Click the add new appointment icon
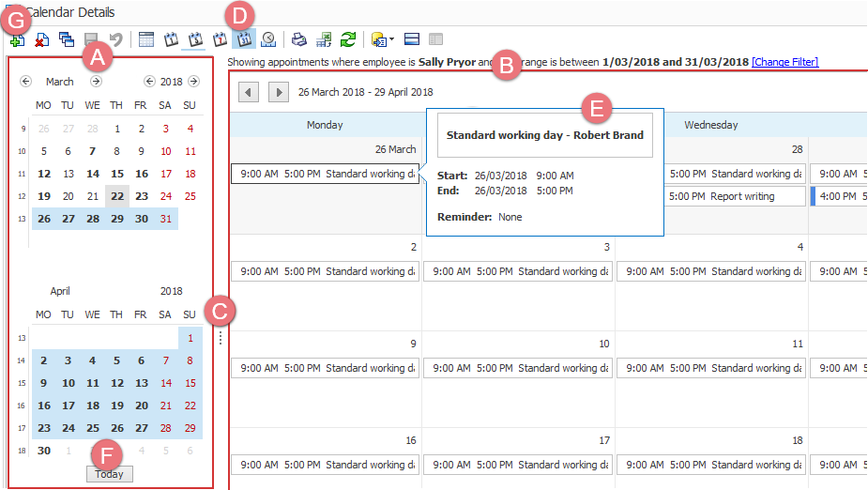 (17, 39)
